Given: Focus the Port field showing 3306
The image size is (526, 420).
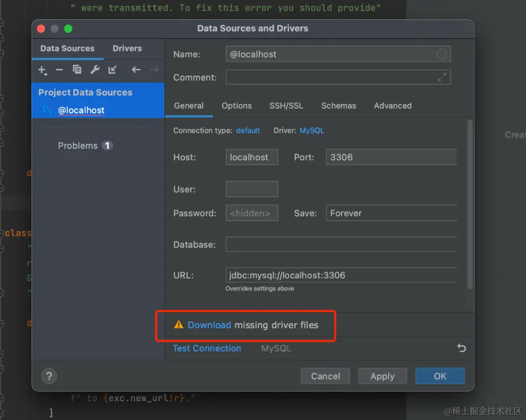Looking at the screenshot, I should (x=392, y=157).
